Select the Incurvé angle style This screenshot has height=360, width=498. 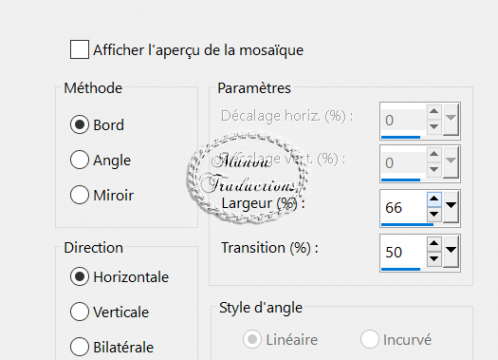[396, 340]
